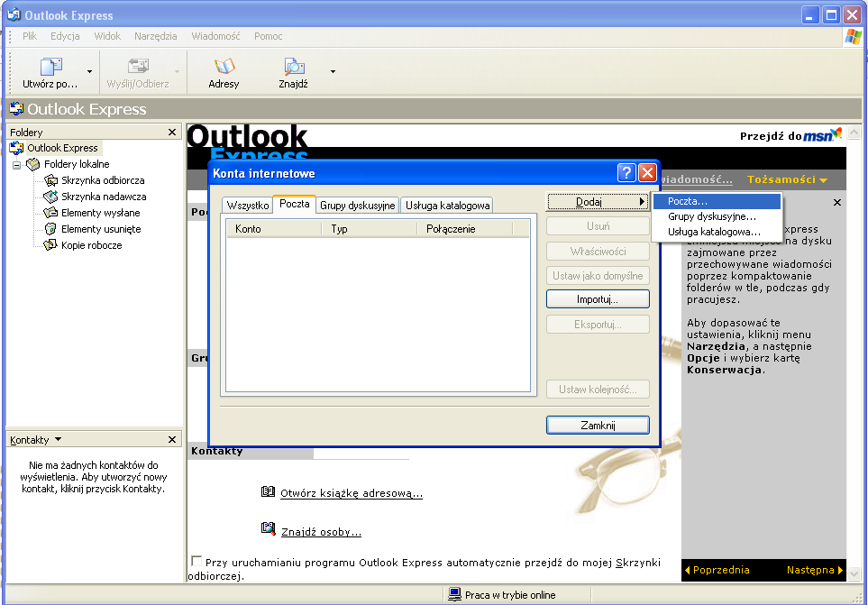This screenshot has height=605, width=868.
Task: Click the Typ column header
Action: [x=370, y=229]
